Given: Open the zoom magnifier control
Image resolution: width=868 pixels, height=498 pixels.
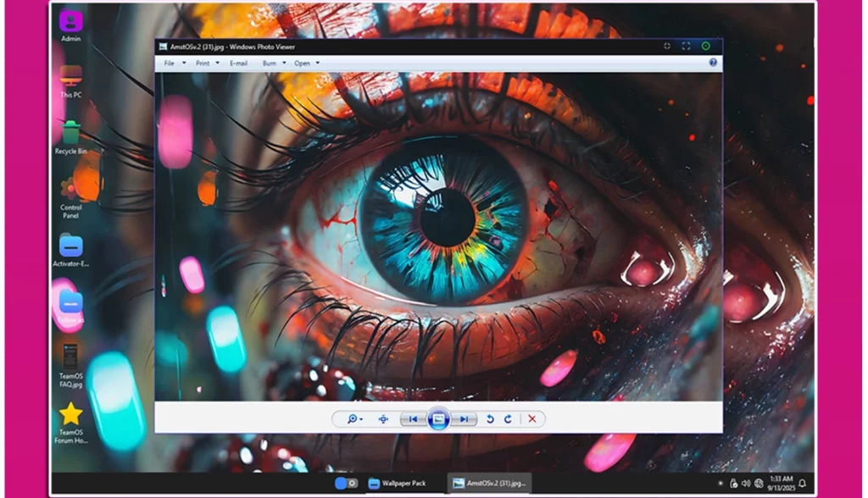Looking at the screenshot, I should point(353,419).
